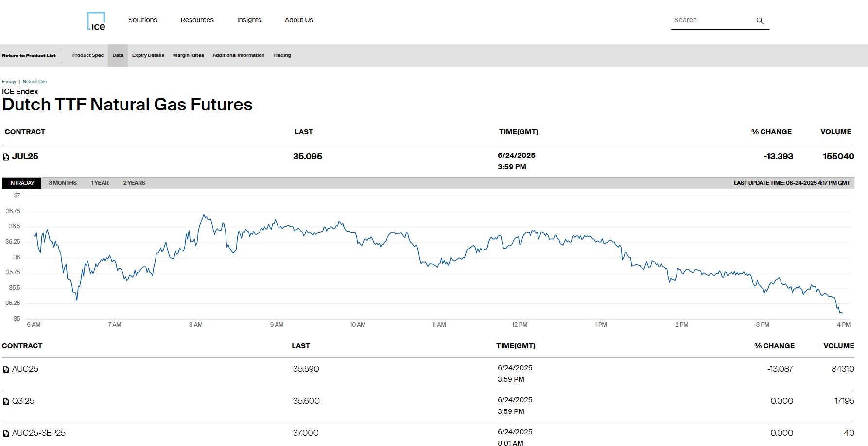Click the ICE logo
This screenshot has height=446, width=868.
tap(96, 21)
